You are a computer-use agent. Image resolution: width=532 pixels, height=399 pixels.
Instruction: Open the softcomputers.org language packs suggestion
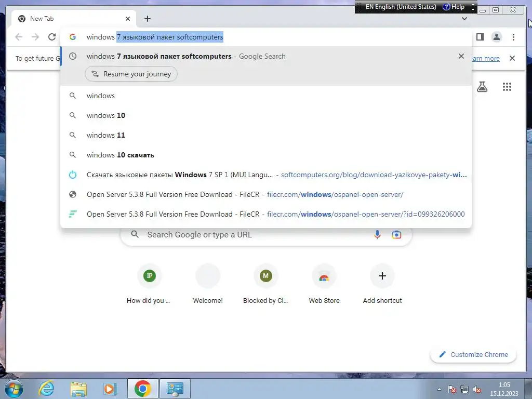265,175
